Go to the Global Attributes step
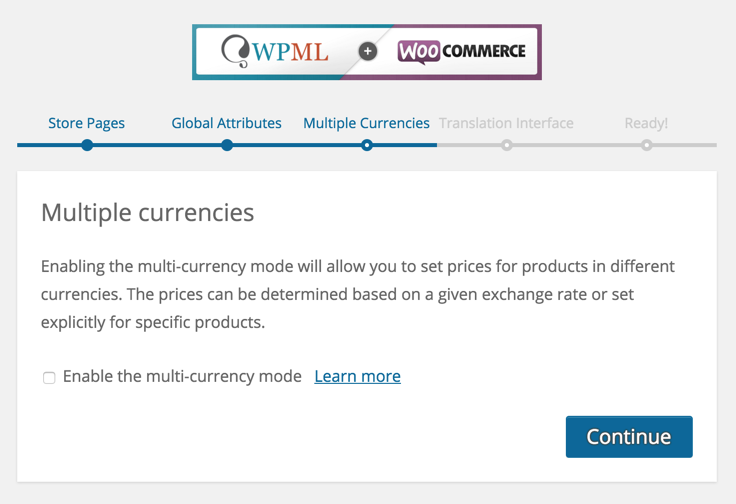Screen dimensions: 736x504 point(226,123)
